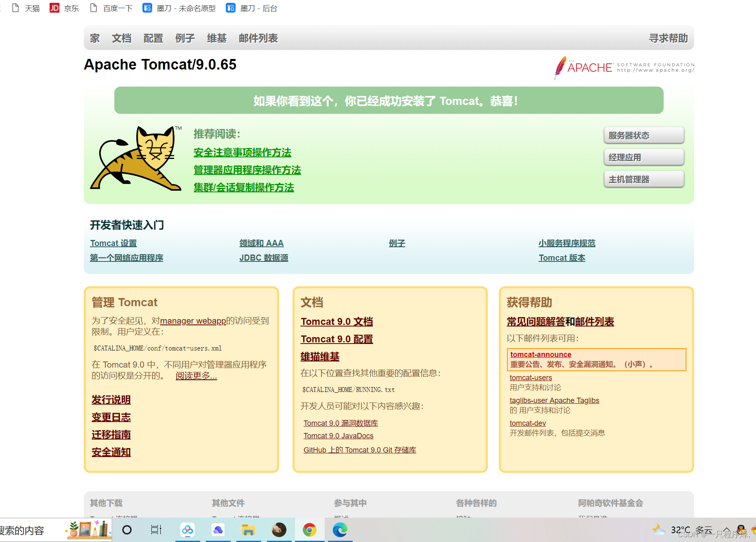This screenshot has height=542, width=756.
Task: Open the Tomcat 设置 link
Action: (x=114, y=243)
